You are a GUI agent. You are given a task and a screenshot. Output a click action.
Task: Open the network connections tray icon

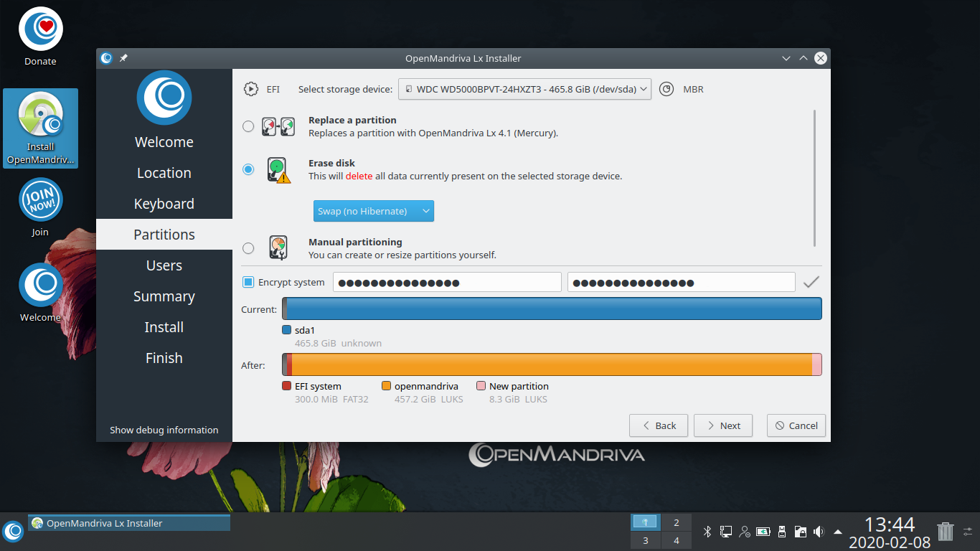coord(726,532)
